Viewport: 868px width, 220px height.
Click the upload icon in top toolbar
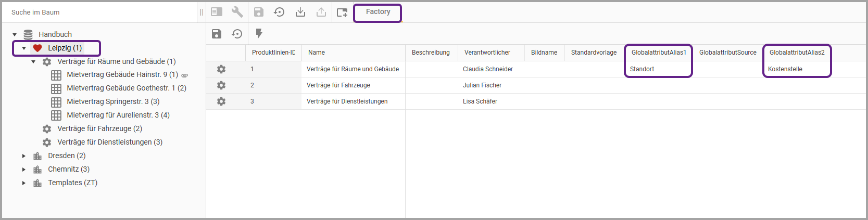(x=321, y=12)
